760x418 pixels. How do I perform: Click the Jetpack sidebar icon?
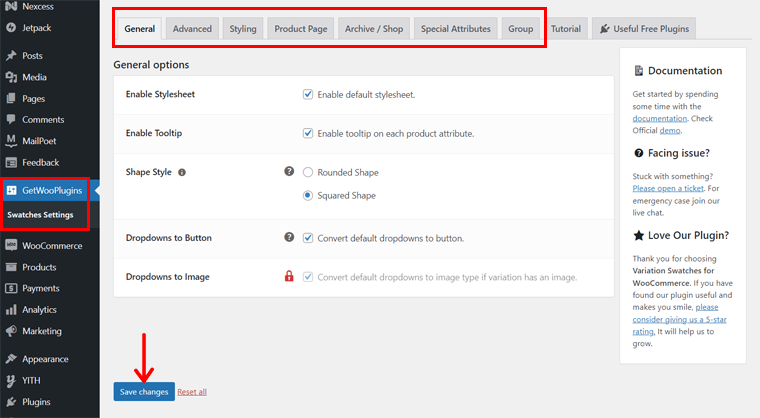11,28
